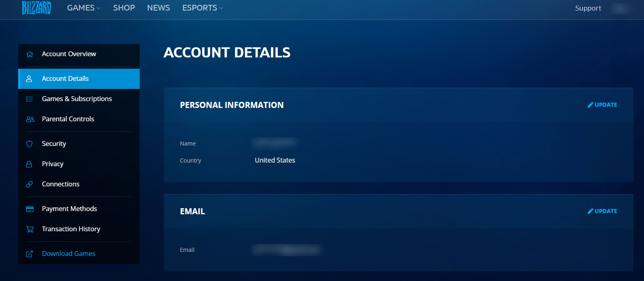Click the Download Games link text
This screenshot has width=644, height=281.
69,254
